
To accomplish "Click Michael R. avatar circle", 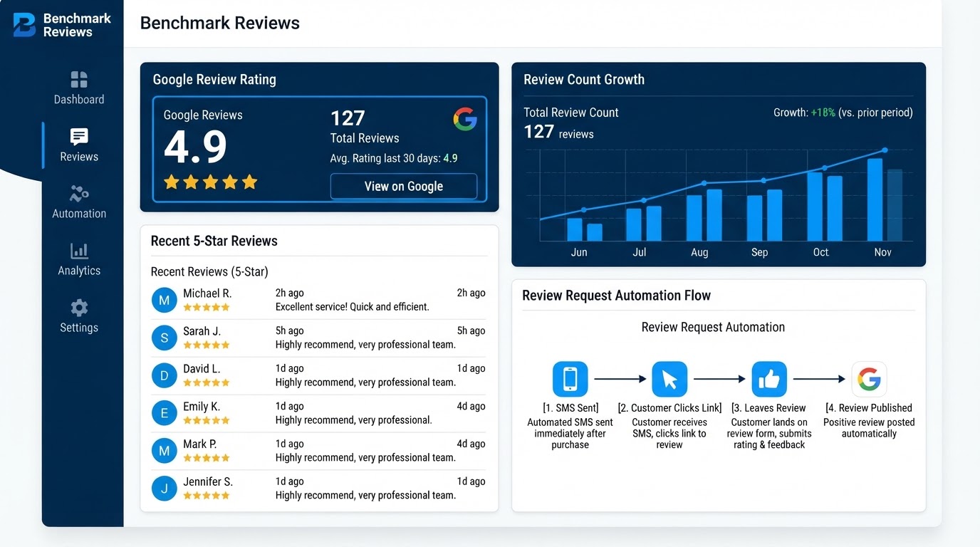I will tap(164, 300).
